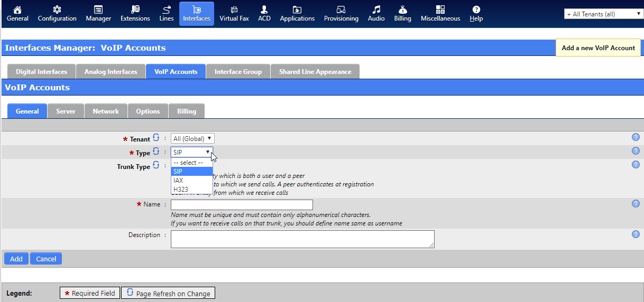This screenshot has height=302, width=644.
Task: Open the Lines arrows icon
Action: (x=167, y=10)
